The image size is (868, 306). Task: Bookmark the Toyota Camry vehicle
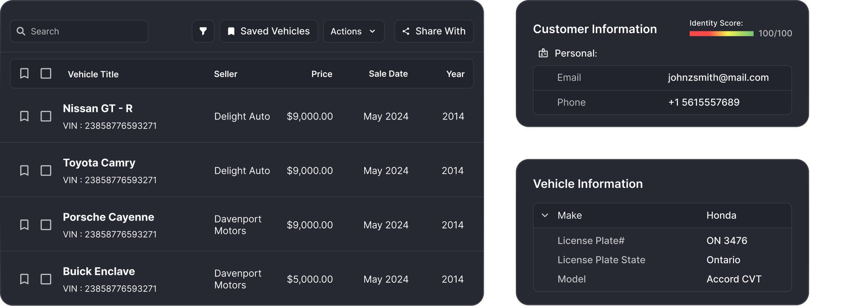point(24,171)
